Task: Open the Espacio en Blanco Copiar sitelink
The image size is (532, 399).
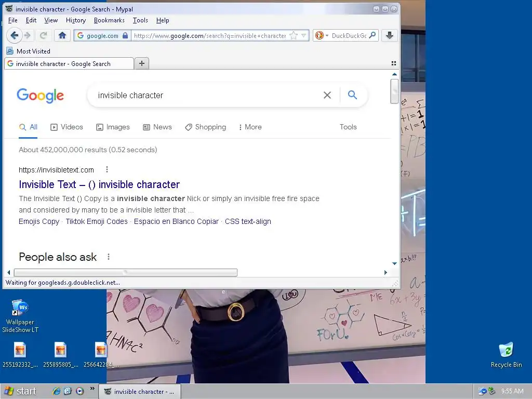Action: click(x=176, y=221)
